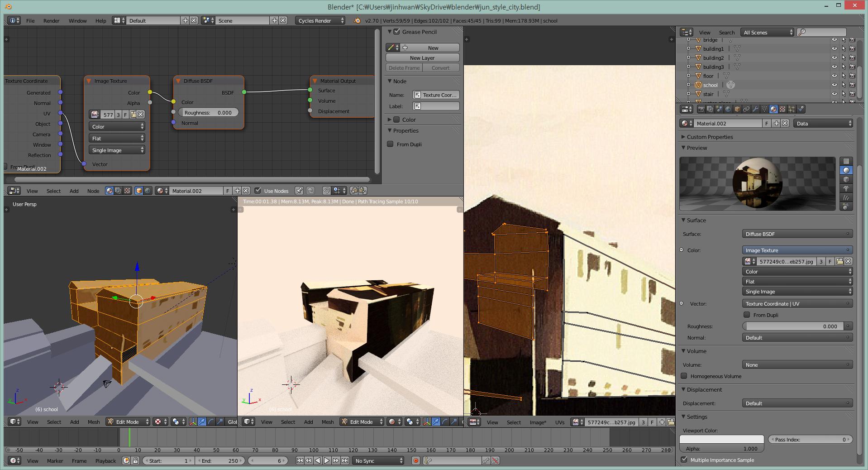Open the Scene properties tab
The height and width of the screenshot is (470, 868).
click(x=719, y=109)
